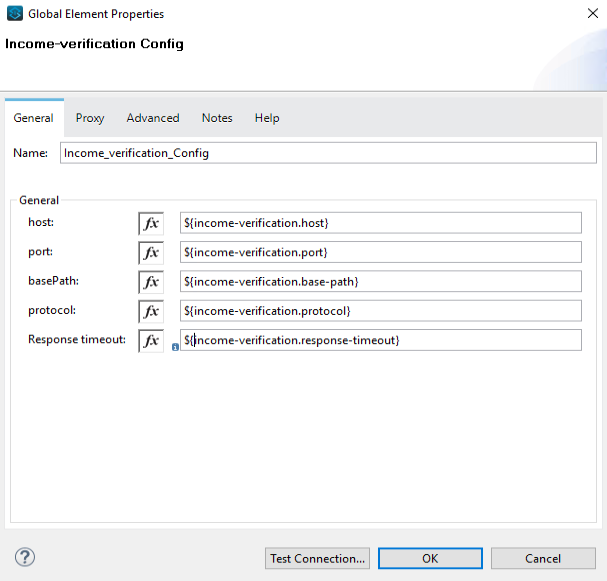
Task: Close the Global Element Properties dialog
Action: [593, 14]
